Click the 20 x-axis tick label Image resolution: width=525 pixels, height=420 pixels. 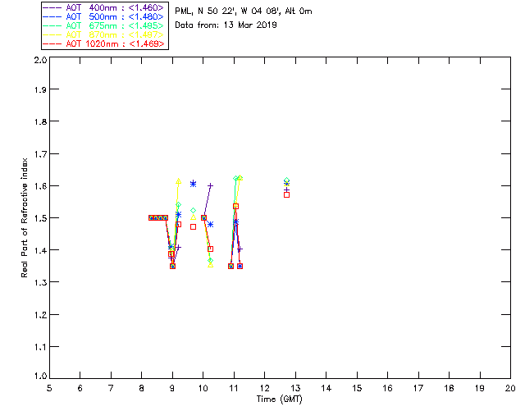point(510,388)
